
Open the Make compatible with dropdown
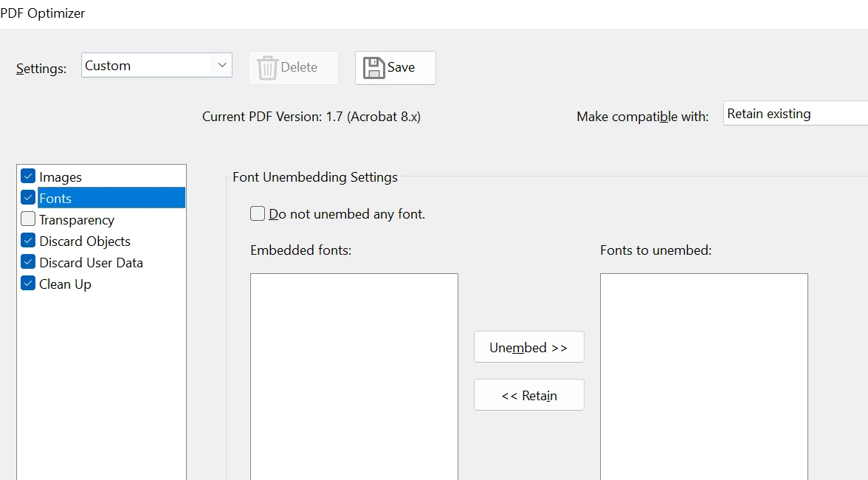796,114
